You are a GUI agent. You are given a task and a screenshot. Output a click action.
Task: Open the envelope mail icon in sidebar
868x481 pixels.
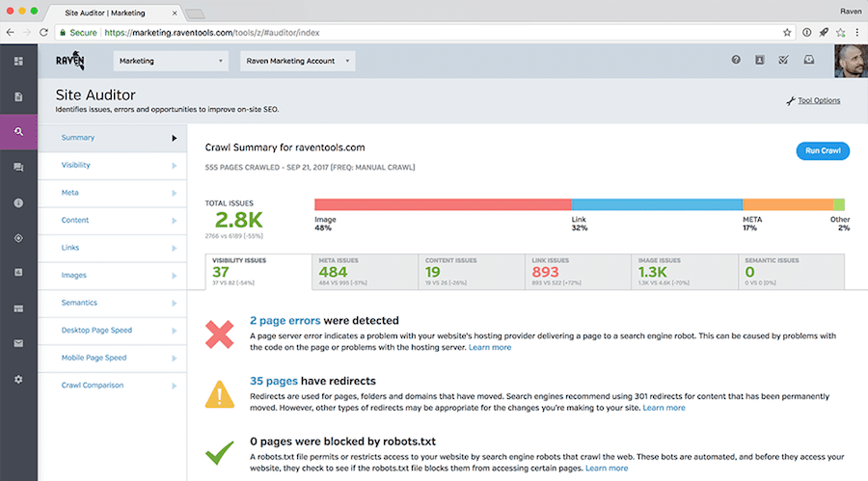click(18, 343)
